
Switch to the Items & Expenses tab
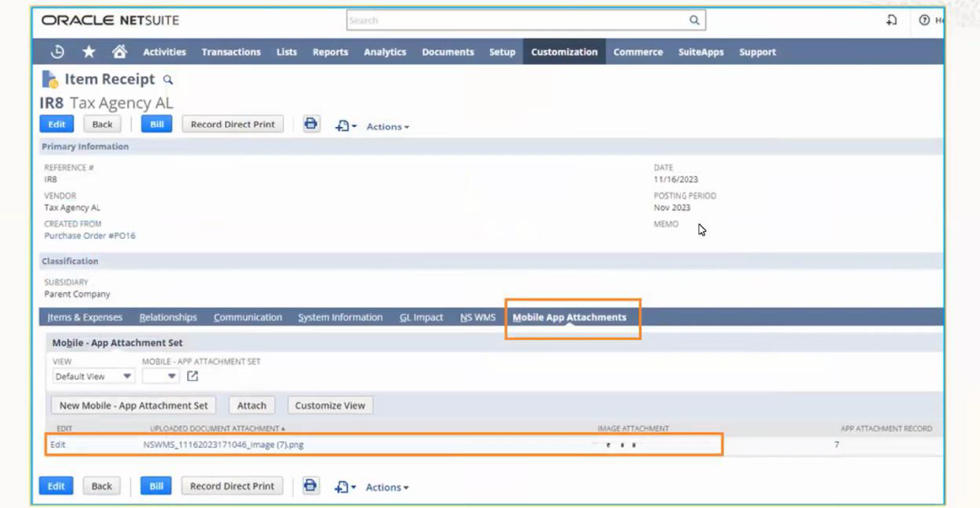[x=84, y=317]
